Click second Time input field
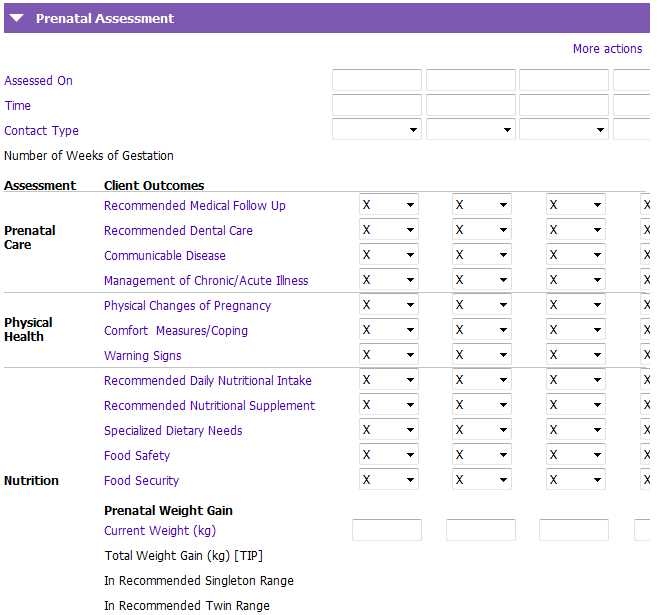This screenshot has width=662, height=615. point(471,105)
